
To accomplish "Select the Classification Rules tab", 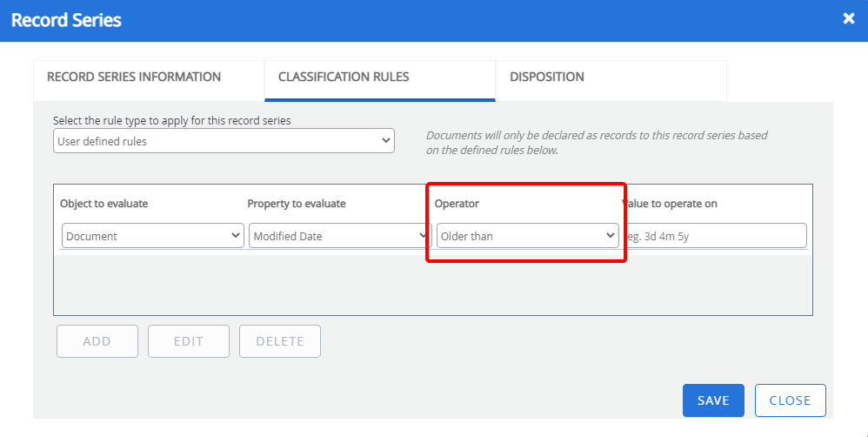I will [344, 77].
